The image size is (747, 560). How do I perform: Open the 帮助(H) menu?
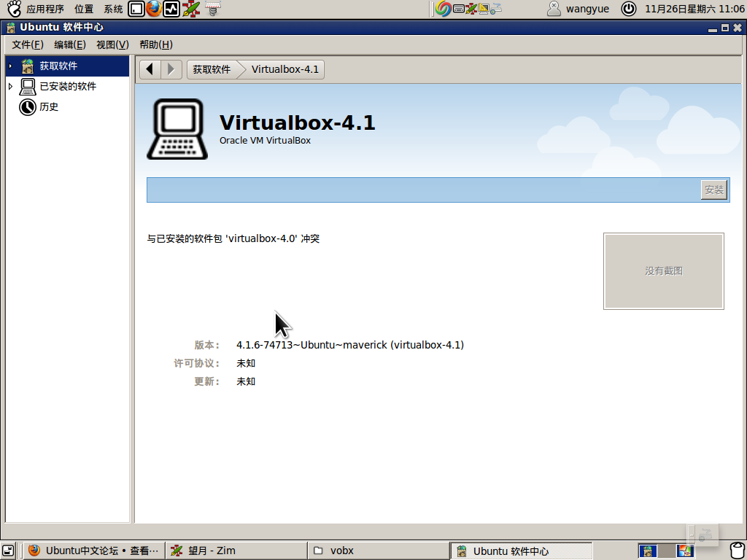click(156, 44)
